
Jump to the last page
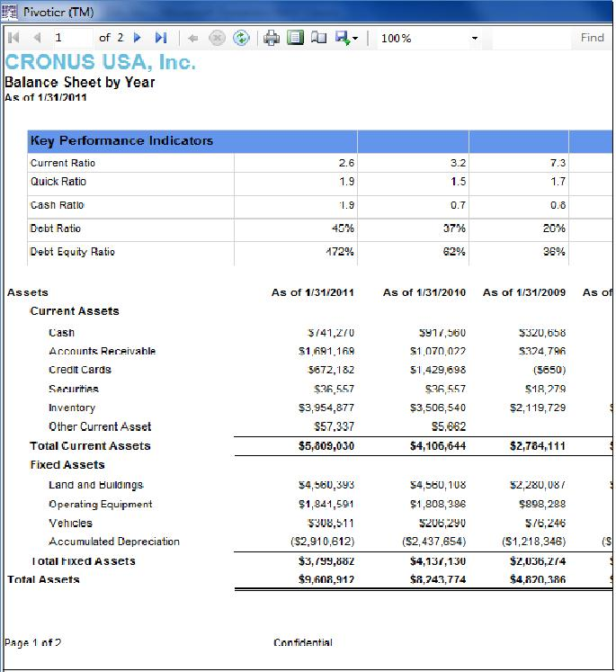point(161,38)
